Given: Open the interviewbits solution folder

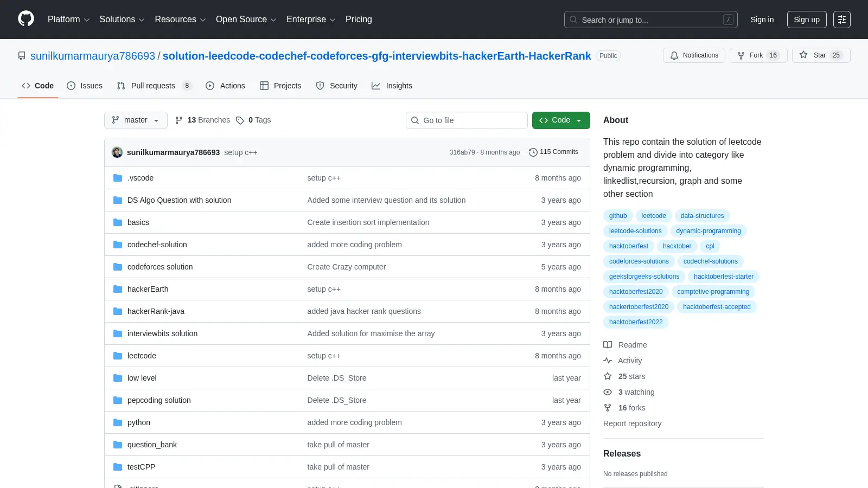Looking at the screenshot, I should [x=162, y=333].
